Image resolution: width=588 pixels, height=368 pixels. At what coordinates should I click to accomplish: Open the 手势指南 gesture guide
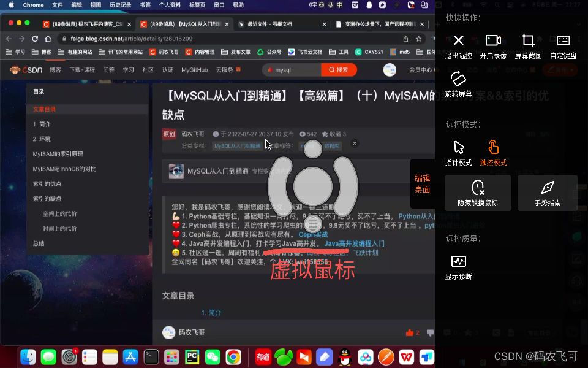coord(548,193)
